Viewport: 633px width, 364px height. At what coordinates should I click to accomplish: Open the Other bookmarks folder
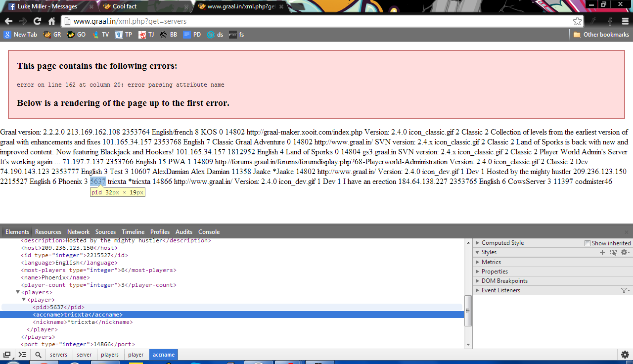coord(601,35)
